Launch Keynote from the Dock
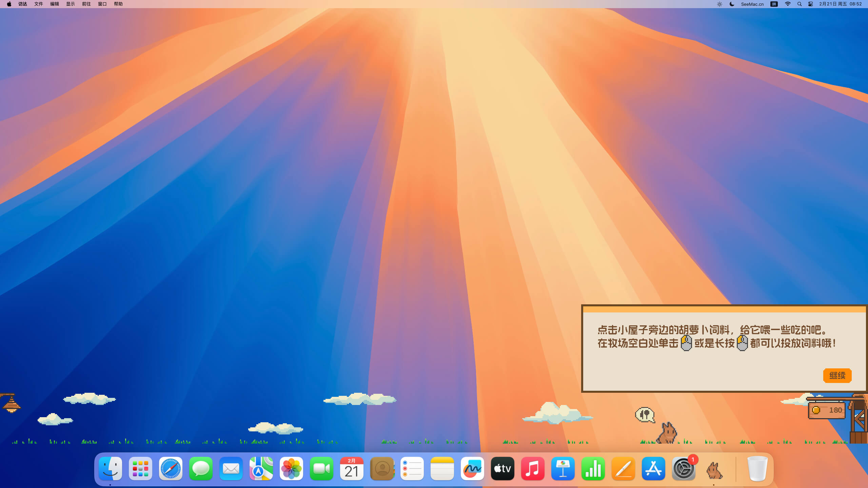 tap(563, 469)
